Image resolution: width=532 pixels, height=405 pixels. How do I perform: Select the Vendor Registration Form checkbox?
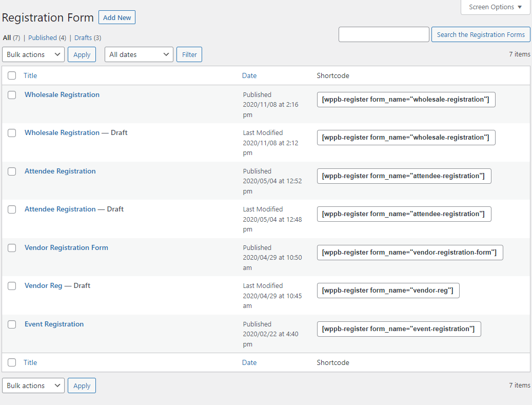click(12, 248)
